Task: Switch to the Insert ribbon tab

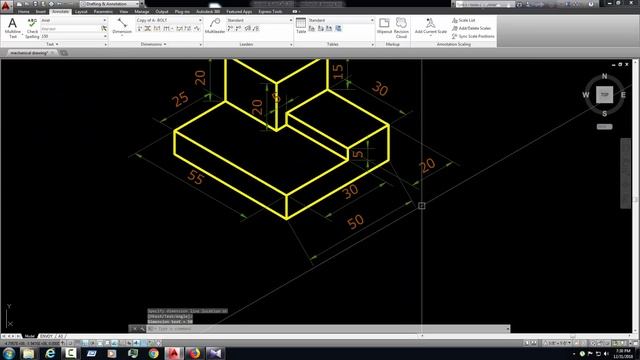Action: [41, 11]
